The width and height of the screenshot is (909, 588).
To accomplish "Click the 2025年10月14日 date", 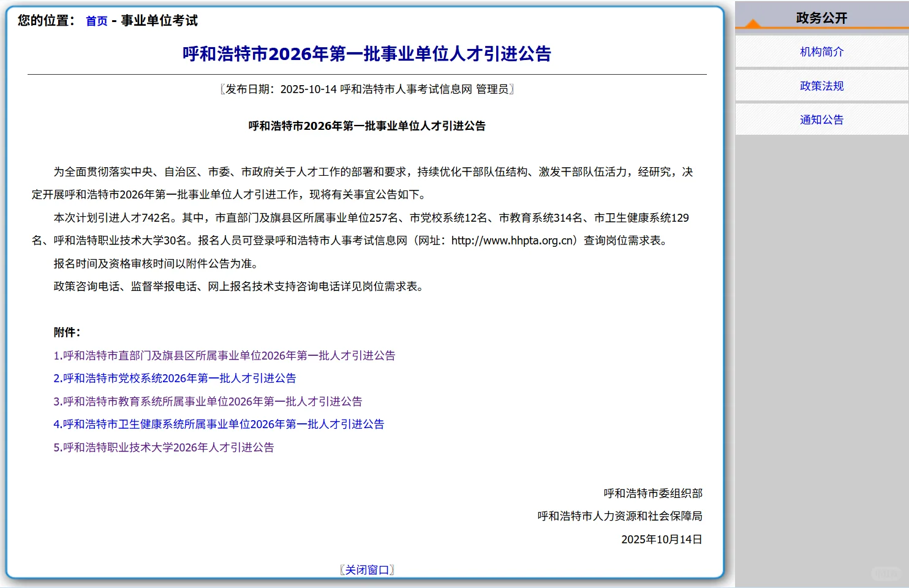I will 662,539.
